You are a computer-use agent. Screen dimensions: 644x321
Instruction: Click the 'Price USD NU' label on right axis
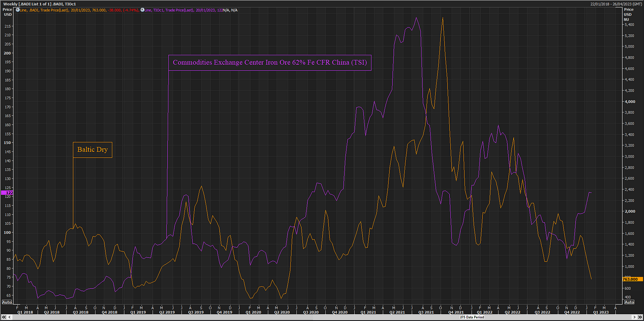click(629, 14)
